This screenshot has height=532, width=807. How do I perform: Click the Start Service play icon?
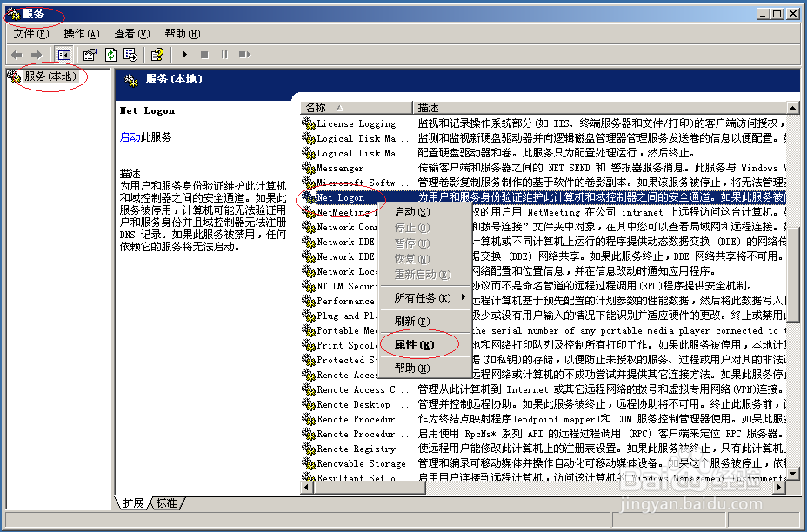(184, 55)
